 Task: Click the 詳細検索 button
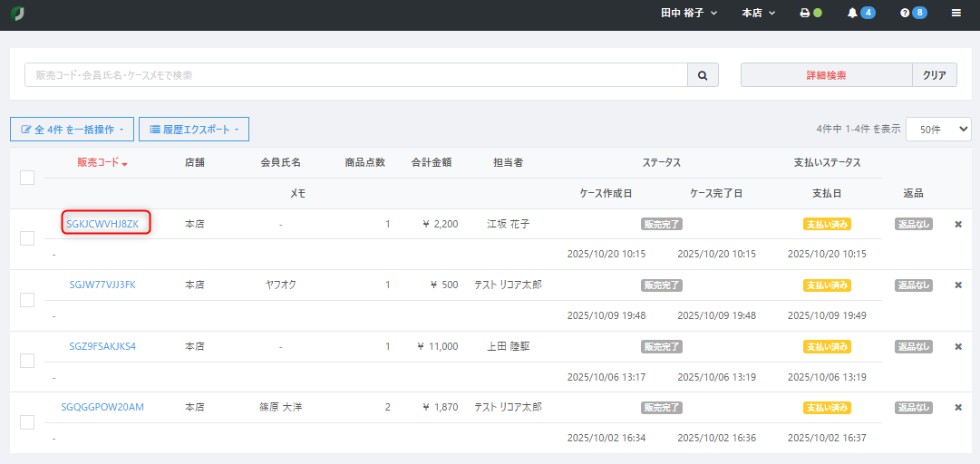click(x=826, y=75)
